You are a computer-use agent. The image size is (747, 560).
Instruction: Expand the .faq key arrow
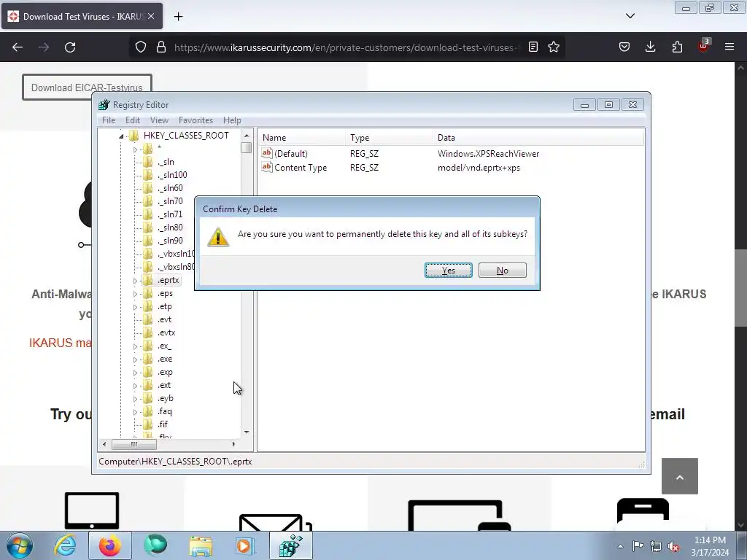pos(135,412)
